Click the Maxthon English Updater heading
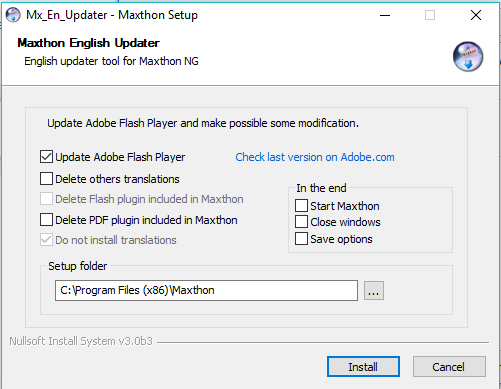 88,43
